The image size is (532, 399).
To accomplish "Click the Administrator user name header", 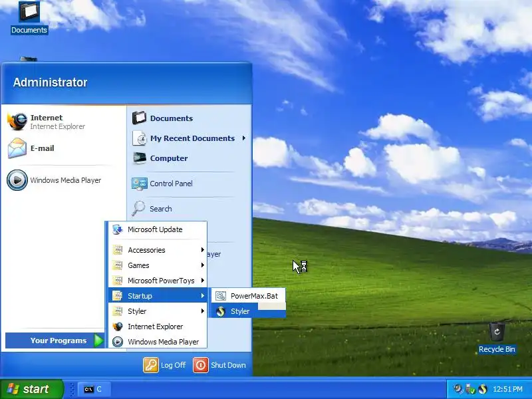I will click(x=51, y=82).
